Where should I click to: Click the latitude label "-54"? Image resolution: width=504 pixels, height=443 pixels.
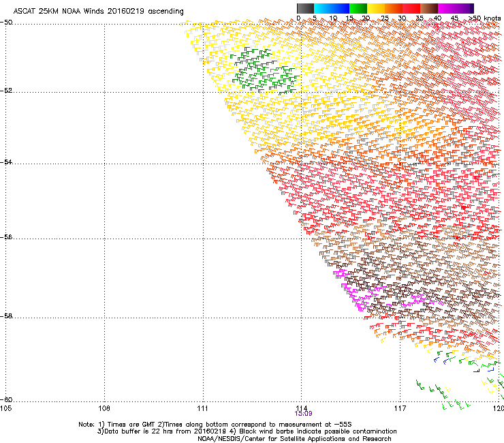pyautogui.click(x=6, y=162)
